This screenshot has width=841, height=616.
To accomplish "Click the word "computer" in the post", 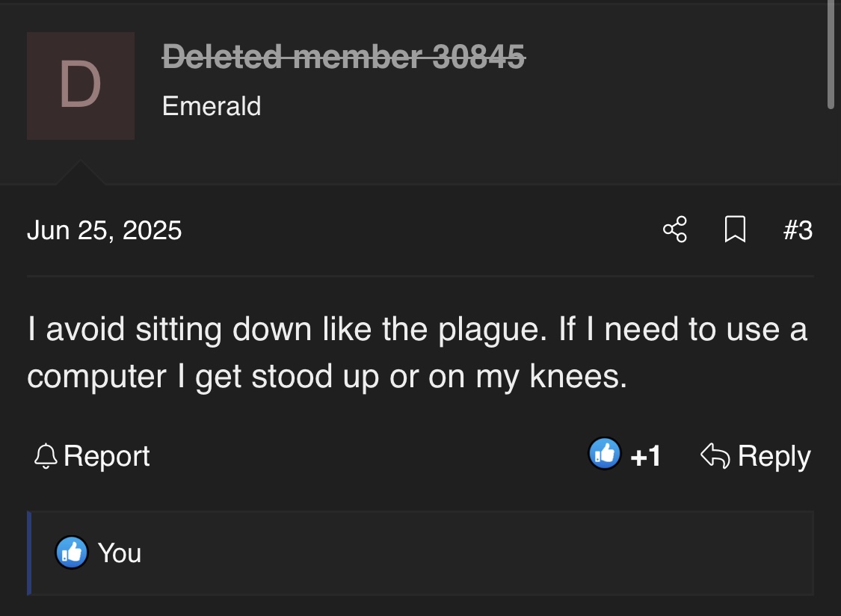I will pyautogui.click(x=97, y=377).
